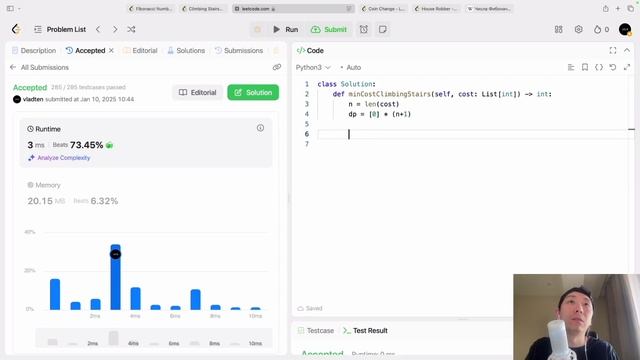Screen dimensions: 640x360
Task: Open a new browser tab plus icon
Action: pyautogui.click(x=618, y=9)
